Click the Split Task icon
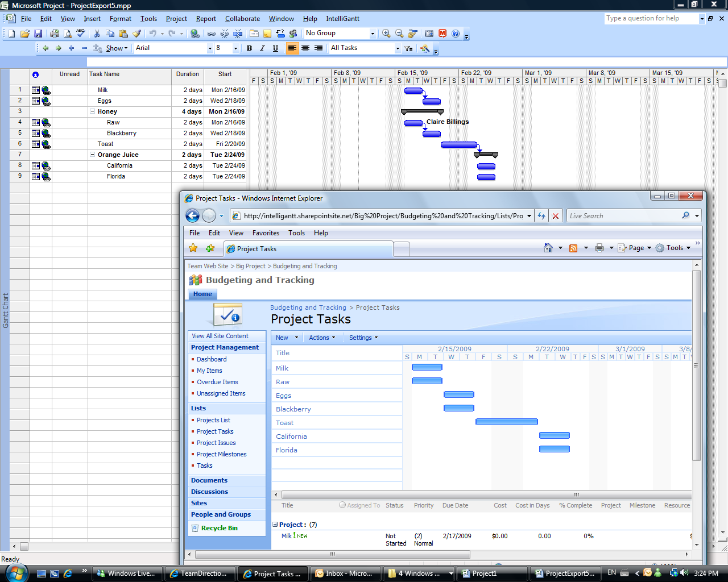This screenshot has height=582, width=728. [x=238, y=34]
